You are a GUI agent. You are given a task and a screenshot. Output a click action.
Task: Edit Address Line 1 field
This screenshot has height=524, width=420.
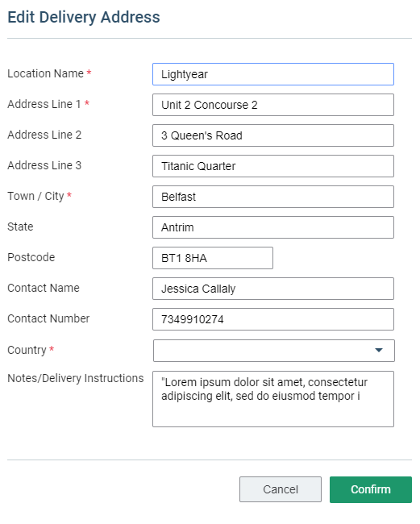273,105
